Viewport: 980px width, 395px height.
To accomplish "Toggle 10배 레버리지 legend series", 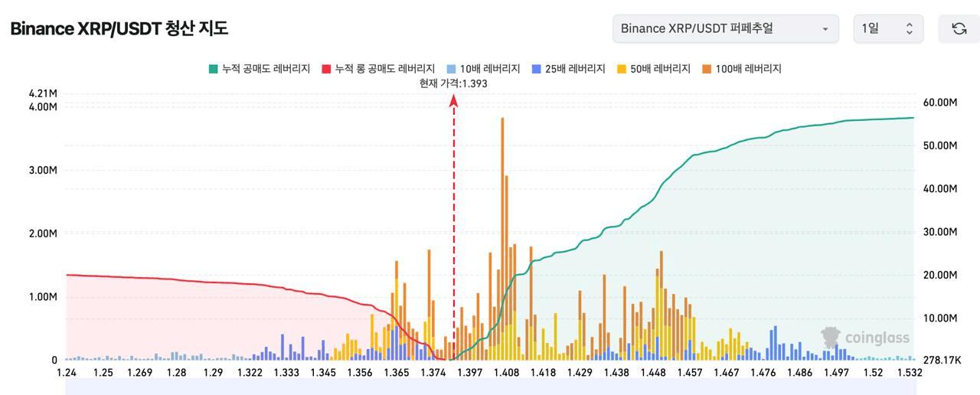I will coord(484,68).
